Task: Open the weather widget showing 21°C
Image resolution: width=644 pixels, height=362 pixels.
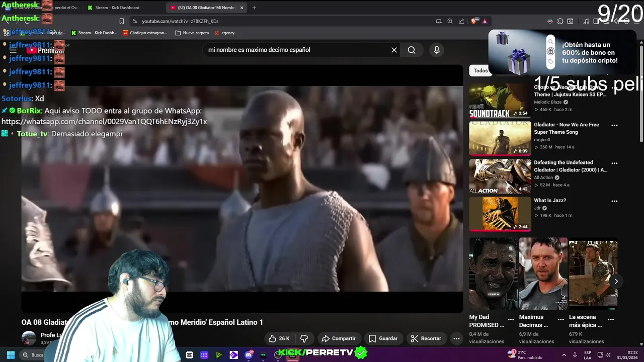Action: pos(524,354)
